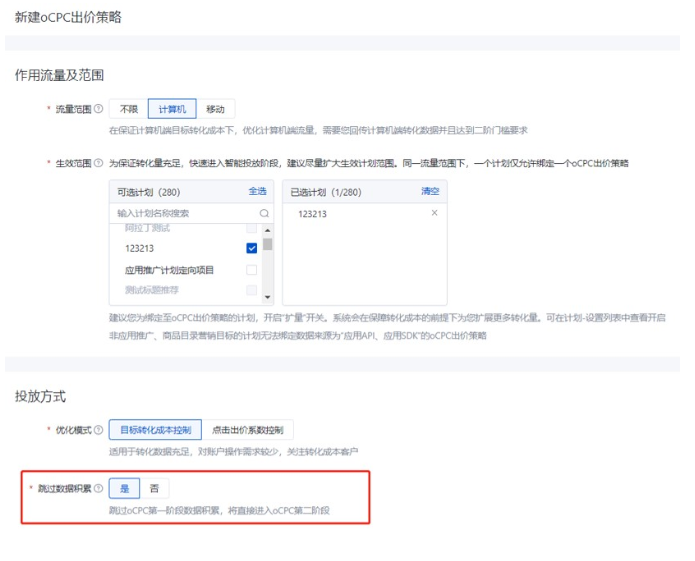
Task: Check the 阿拉丁测试 plan checkbox
Action: 251,228
